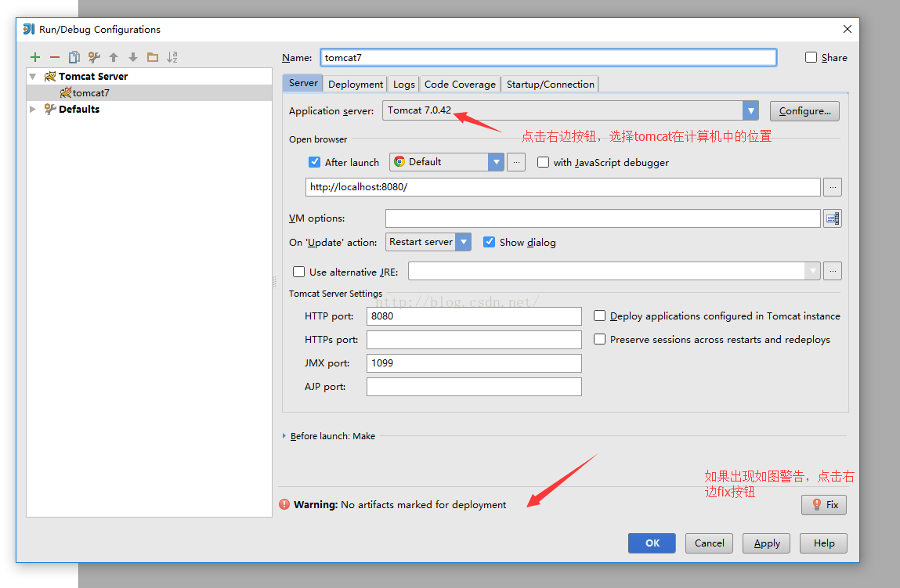Uncheck After launch checkbox
The image size is (900, 588).
315,162
